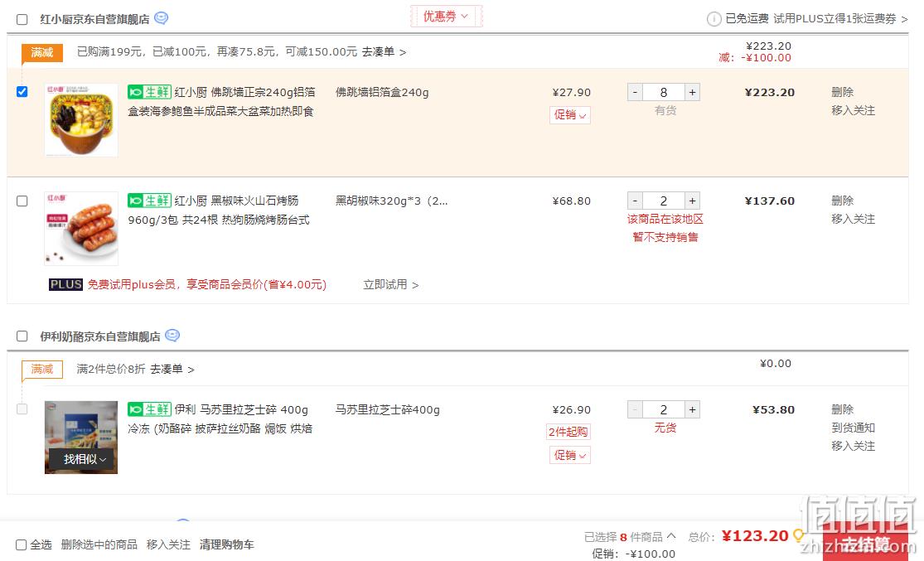Uncheck the 佛跳墙 item checkbox

[22, 91]
